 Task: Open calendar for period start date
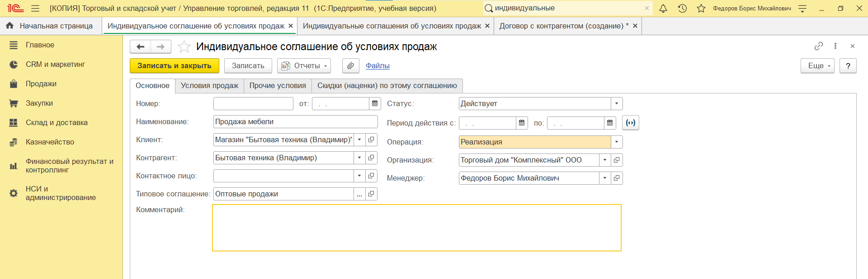[x=522, y=123]
